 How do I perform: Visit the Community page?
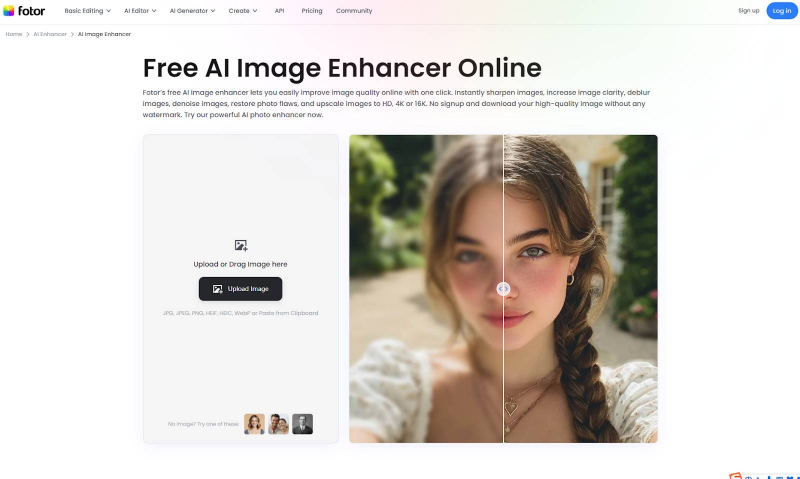click(x=354, y=11)
